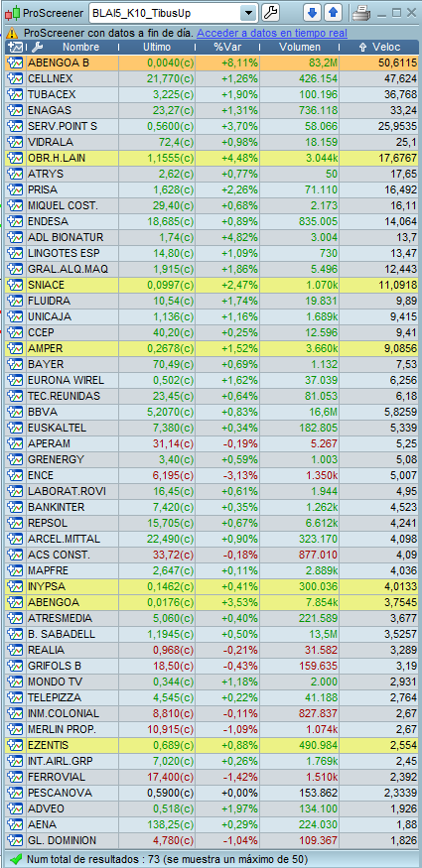Click the header wrench icon beside Nombre
This screenshot has height=868, width=422.
[x=37, y=47]
